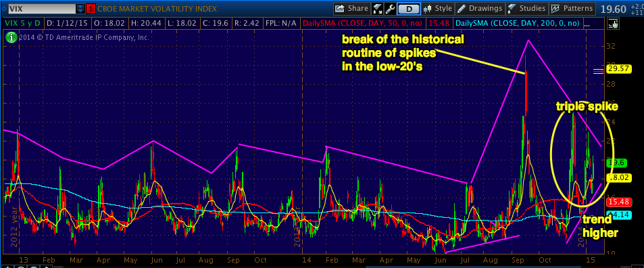The image size is (644, 268).
Task: Open the Share menu button
Action: (351, 8)
